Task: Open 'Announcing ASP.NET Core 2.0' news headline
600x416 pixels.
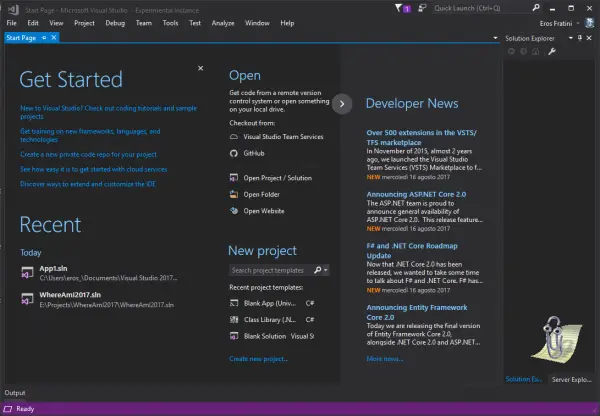Action: point(416,194)
